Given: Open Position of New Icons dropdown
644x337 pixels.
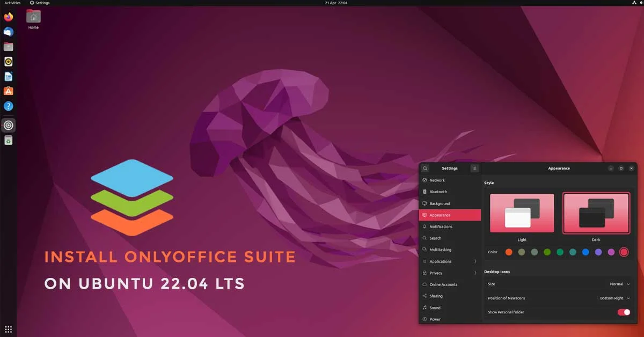Looking at the screenshot, I should (x=615, y=298).
